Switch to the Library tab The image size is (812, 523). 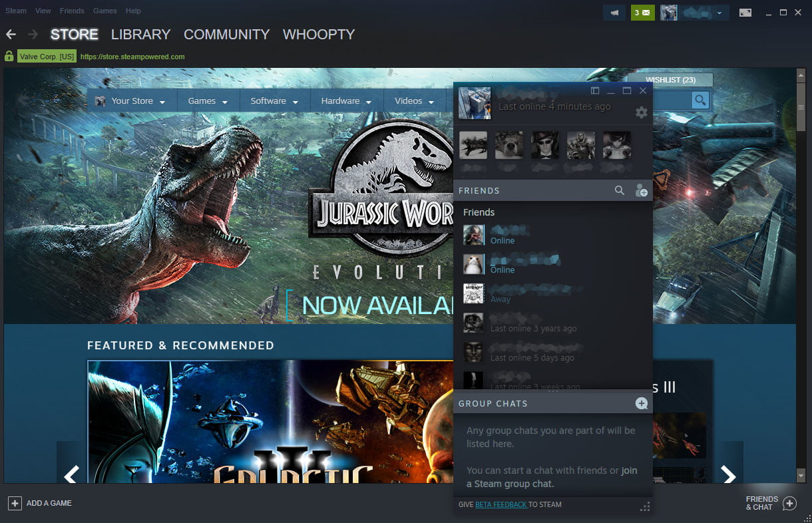pos(140,34)
